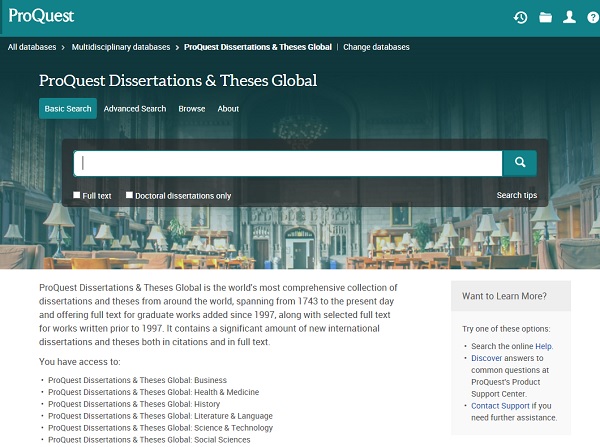This screenshot has height=447, width=600.
Task: Check Doctoral dissertations only option
Action: 129,195
